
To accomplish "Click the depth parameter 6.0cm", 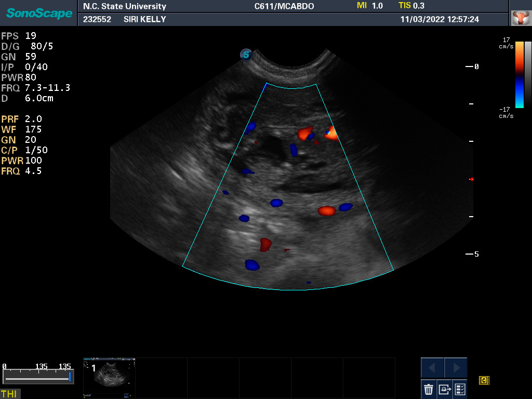I will (x=28, y=98).
